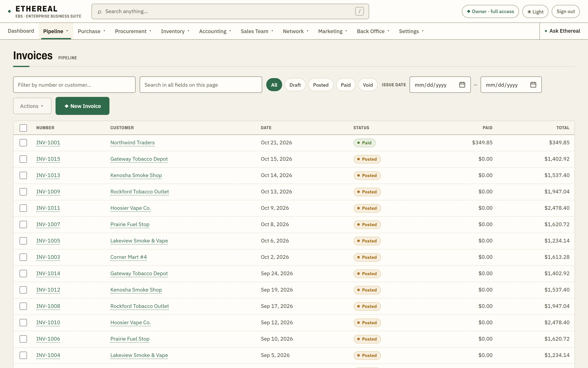588x368 pixels.
Task: Open start date calendar picker icon
Action: (x=462, y=85)
